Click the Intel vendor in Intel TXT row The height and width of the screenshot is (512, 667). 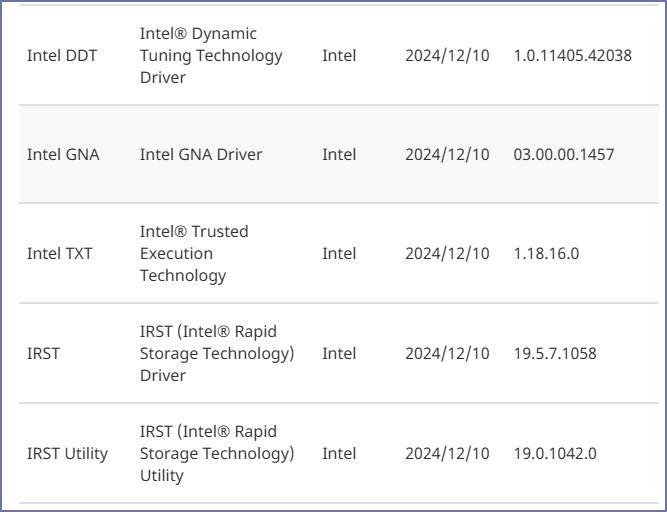pyautogui.click(x=339, y=253)
